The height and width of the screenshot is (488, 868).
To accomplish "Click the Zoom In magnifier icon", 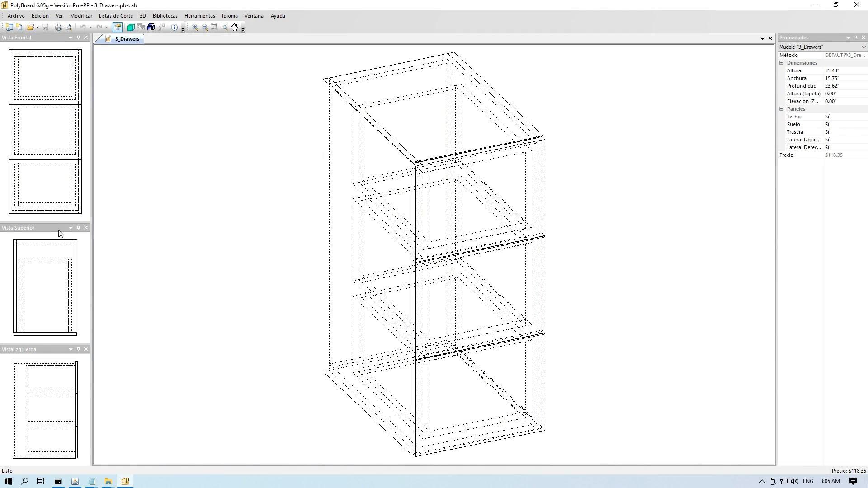I will [x=195, y=28].
